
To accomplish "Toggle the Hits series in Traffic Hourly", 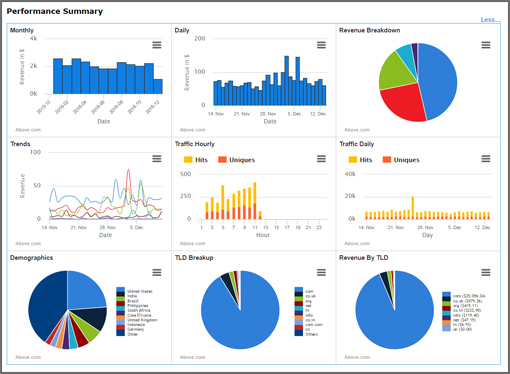I will (x=196, y=160).
